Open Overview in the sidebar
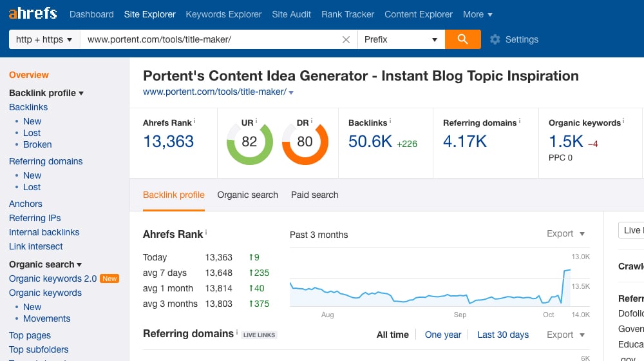 pos(29,75)
